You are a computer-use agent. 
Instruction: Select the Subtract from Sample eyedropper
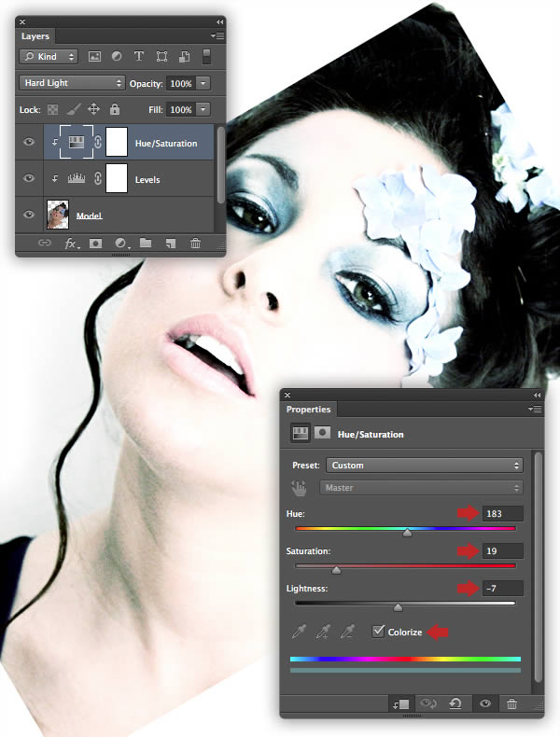click(x=347, y=632)
